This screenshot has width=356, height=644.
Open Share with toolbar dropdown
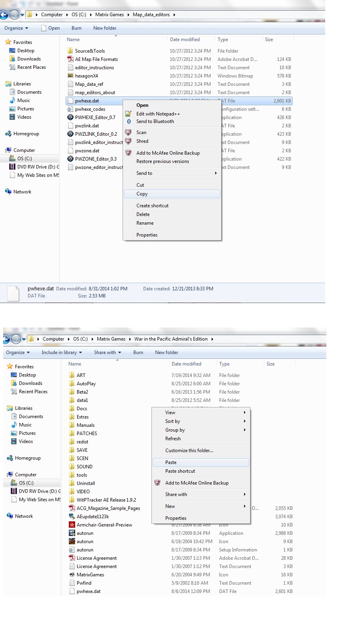(108, 352)
